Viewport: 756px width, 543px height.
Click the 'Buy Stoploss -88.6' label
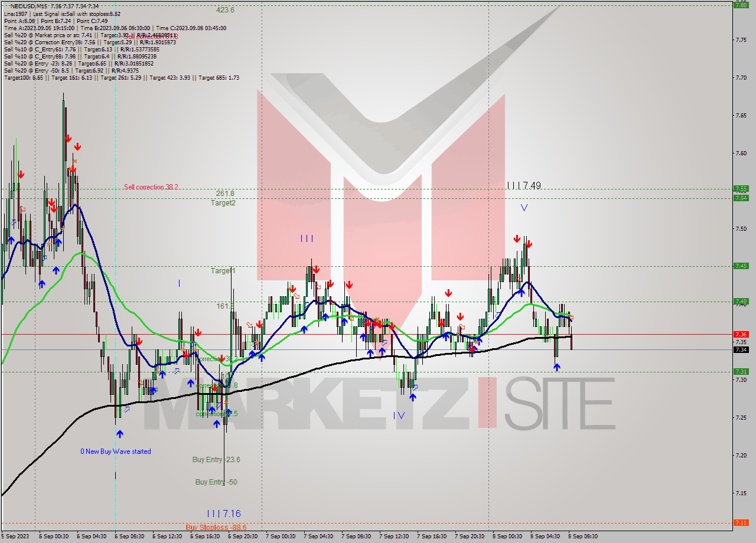tap(216, 528)
